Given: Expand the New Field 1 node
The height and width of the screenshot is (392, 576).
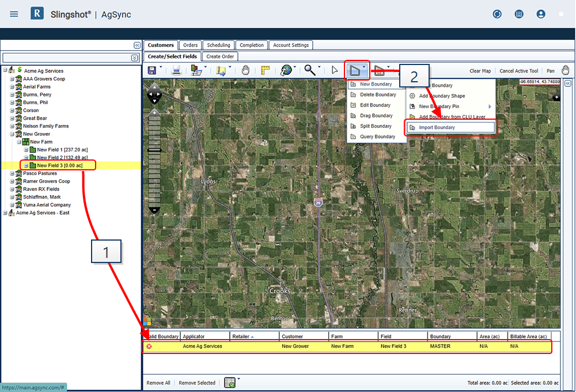Looking at the screenshot, I should [26, 150].
